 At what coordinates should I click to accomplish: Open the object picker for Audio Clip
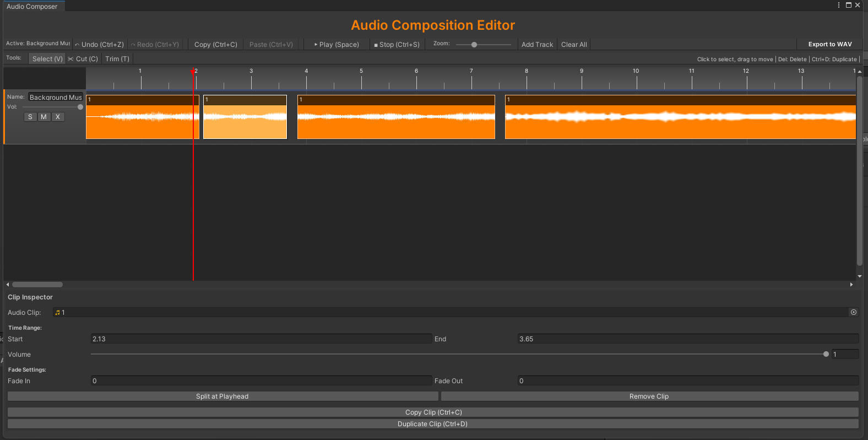854,312
